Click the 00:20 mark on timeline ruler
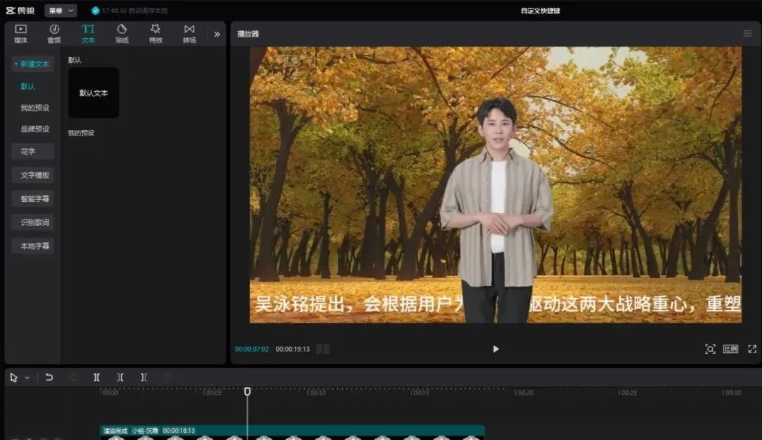The width and height of the screenshot is (762, 440). pyautogui.click(x=524, y=392)
